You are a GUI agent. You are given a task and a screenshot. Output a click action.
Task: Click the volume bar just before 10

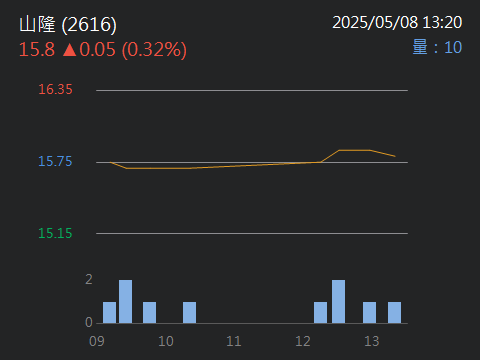pos(149,312)
